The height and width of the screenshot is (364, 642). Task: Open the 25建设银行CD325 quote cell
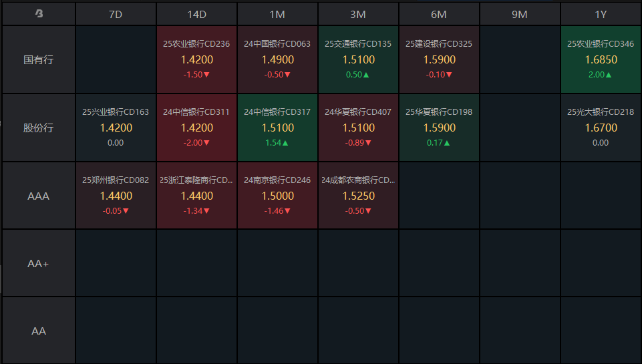[x=439, y=59]
